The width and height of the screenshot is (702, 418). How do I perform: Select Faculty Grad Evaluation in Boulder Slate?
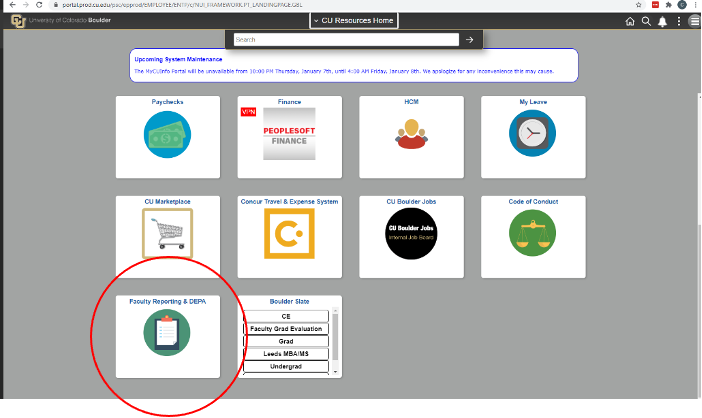[286, 328]
